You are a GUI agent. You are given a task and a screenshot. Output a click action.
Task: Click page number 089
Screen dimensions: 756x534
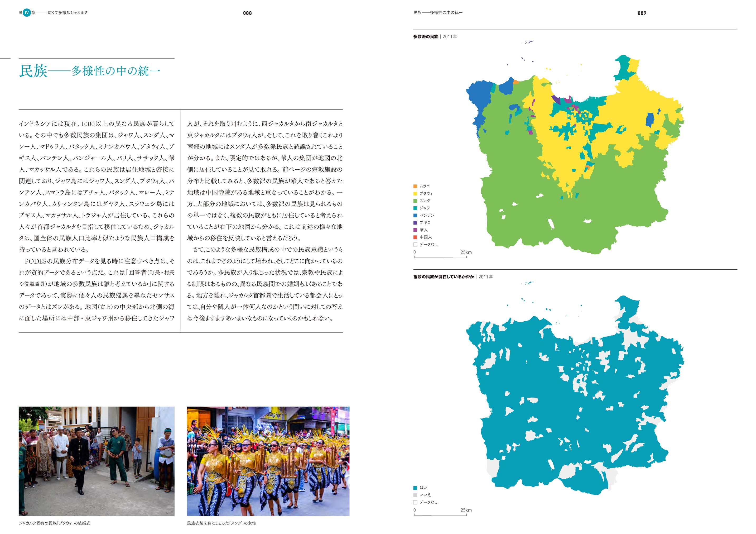[x=642, y=13]
